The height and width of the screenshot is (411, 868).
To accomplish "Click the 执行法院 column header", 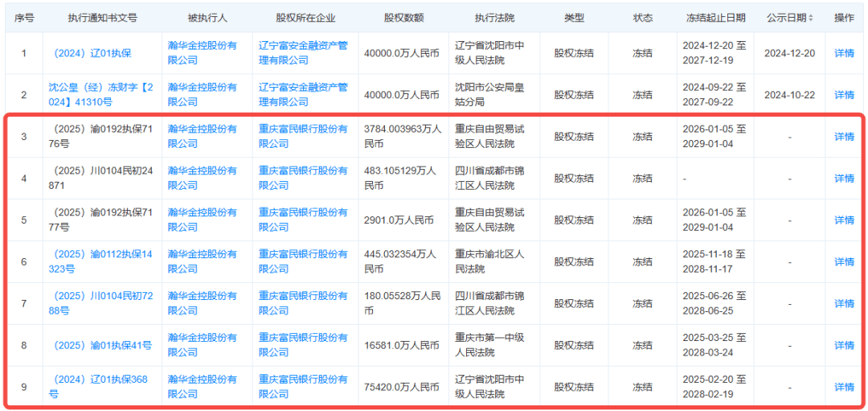I will pos(494,18).
